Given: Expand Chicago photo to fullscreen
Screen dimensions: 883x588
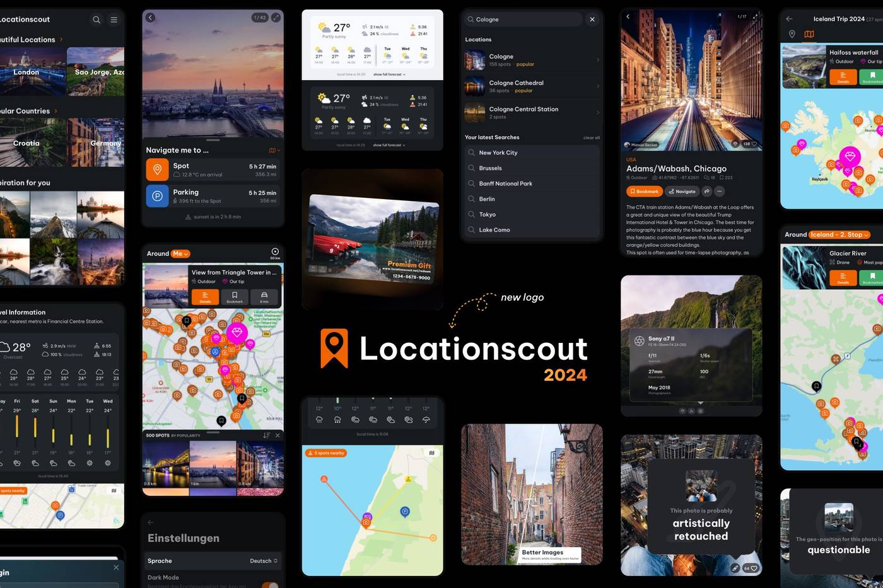Looking at the screenshot, I should (755, 16).
